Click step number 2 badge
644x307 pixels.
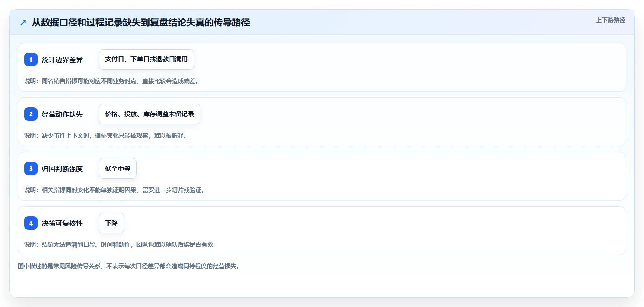point(31,114)
